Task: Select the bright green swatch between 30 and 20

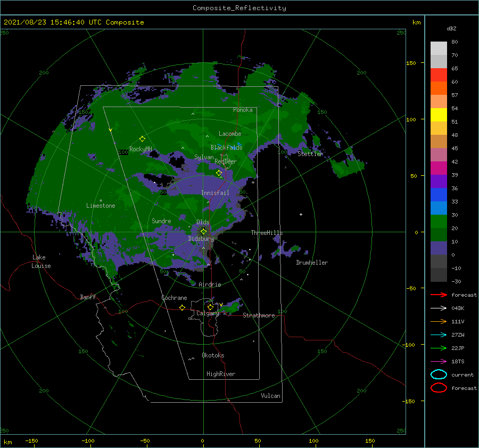Action: [439, 221]
